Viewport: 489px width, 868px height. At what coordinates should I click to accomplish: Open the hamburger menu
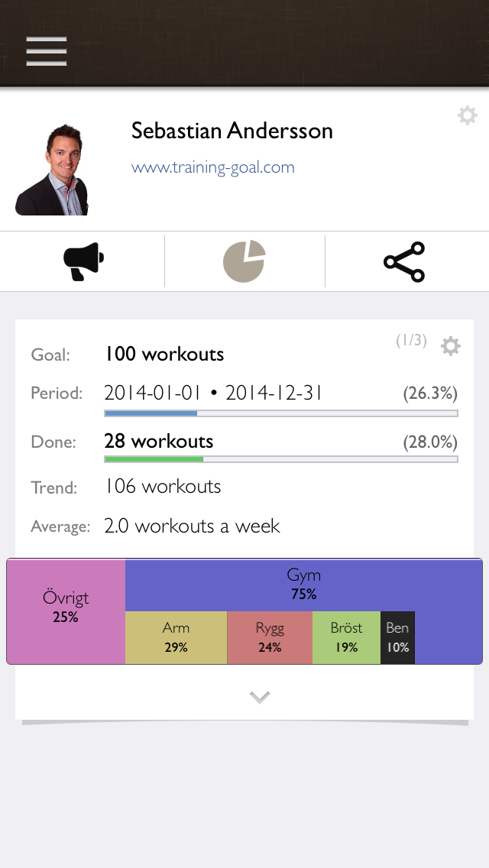47,51
